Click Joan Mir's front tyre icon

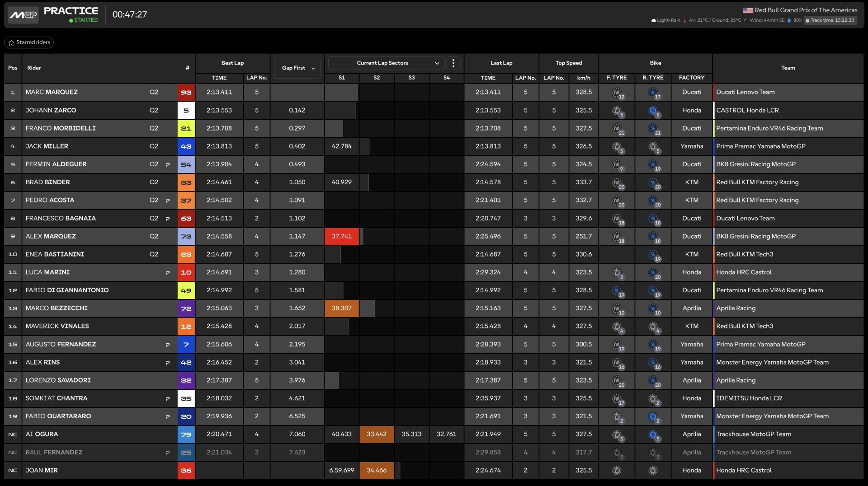click(617, 471)
